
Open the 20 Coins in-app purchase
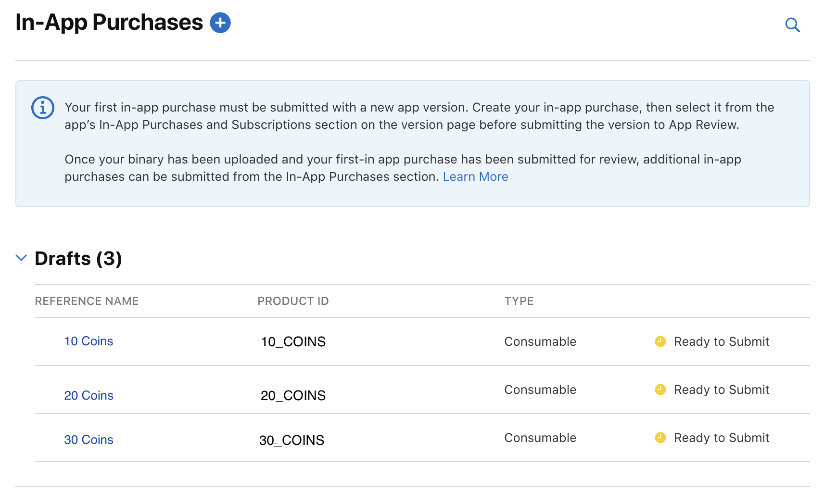point(89,395)
